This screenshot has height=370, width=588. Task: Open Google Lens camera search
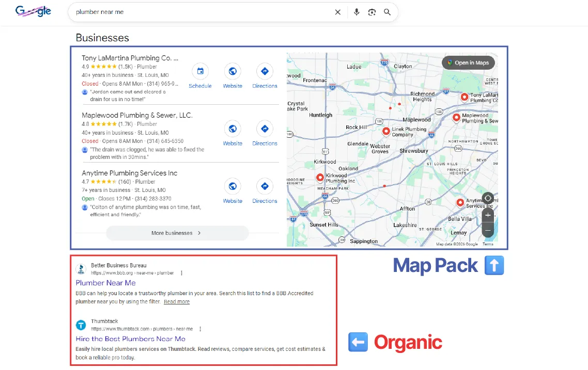coord(372,12)
